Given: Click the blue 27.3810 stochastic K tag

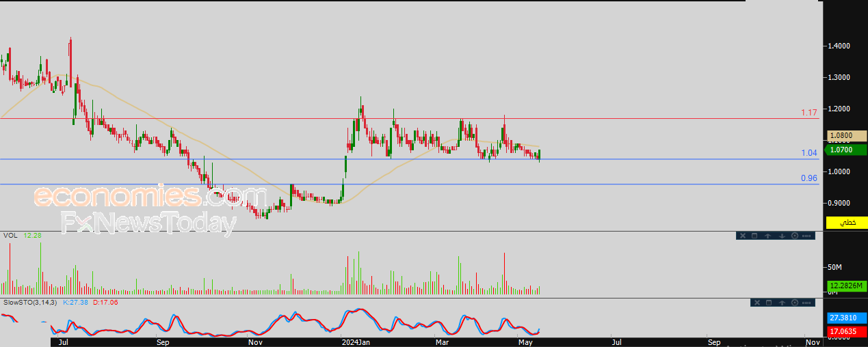Looking at the screenshot, I should (847, 318).
